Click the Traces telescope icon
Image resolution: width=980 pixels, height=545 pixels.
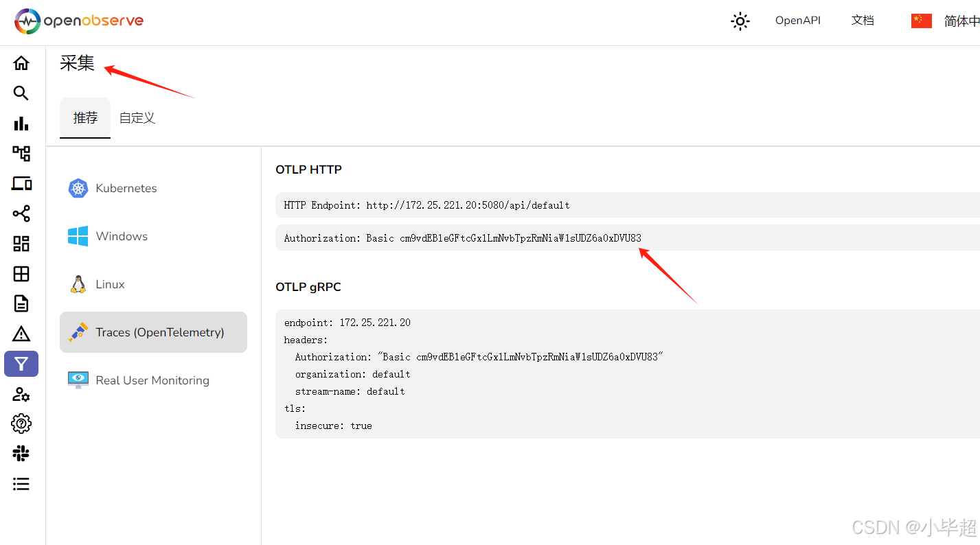[78, 332]
